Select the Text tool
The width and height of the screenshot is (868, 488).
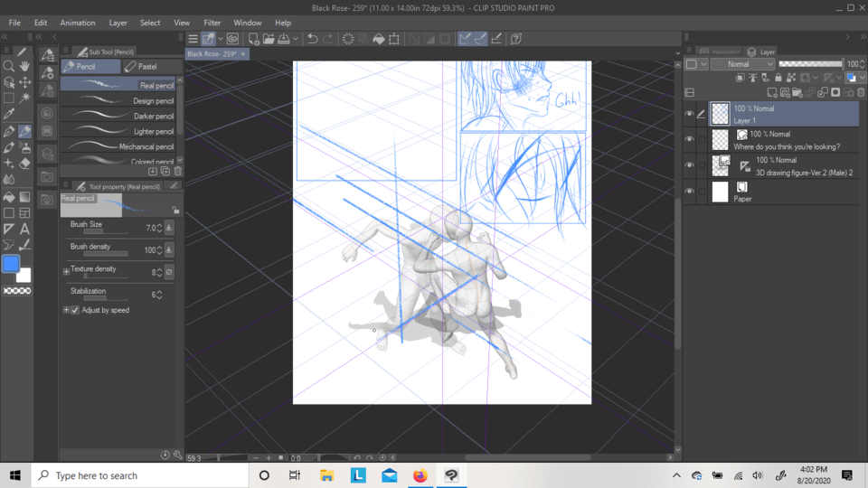click(24, 229)
